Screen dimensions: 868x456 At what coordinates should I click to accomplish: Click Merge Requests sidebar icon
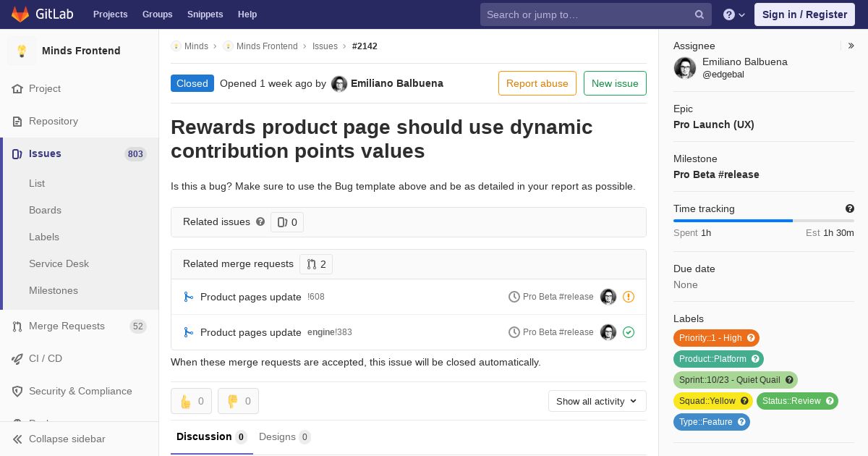point(17,326)
